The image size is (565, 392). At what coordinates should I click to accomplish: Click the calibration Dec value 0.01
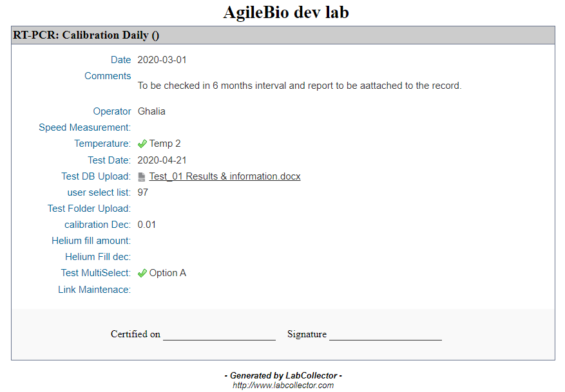click(x=147, y=225)
